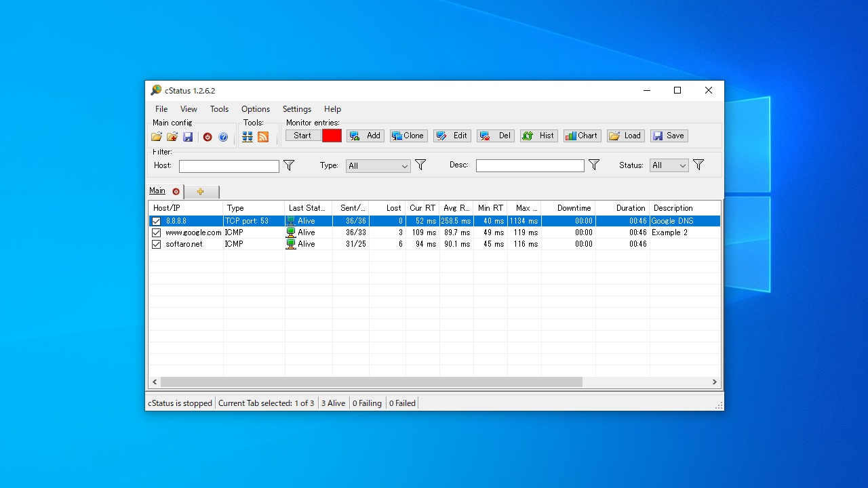Open the Help menu
The image size is (868, 488).
(x=332, y=109)
